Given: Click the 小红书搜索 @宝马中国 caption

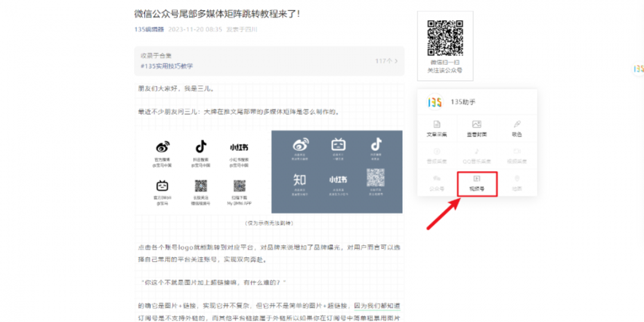Looking at the screenshot, I should [239, 162].
